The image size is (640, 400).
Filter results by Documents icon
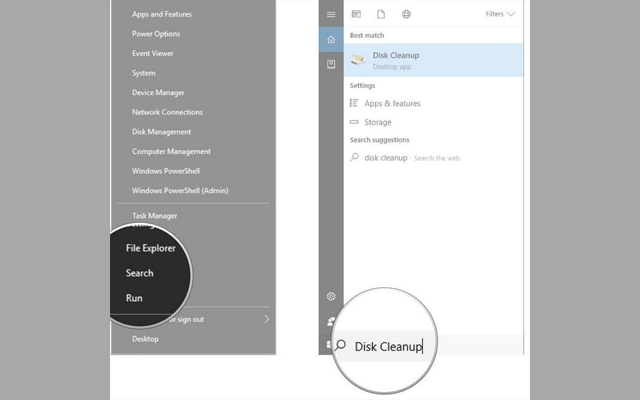(x=380, y=14)
